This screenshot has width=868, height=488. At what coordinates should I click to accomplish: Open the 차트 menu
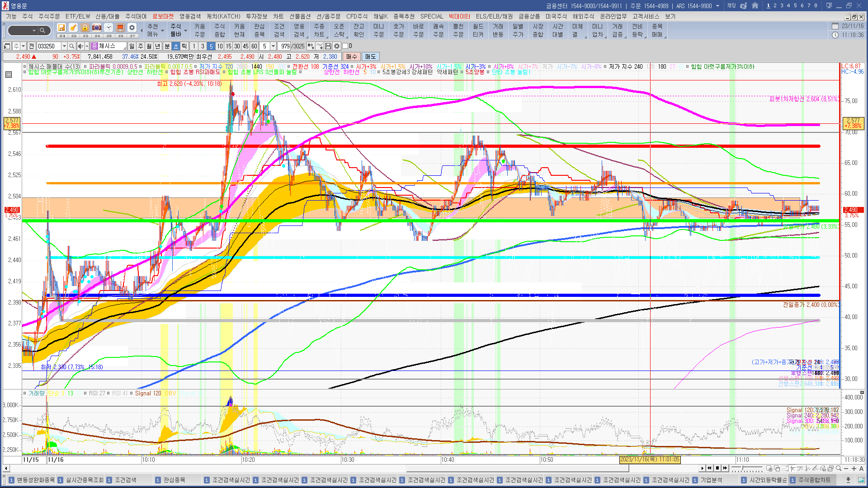[278, 16]
